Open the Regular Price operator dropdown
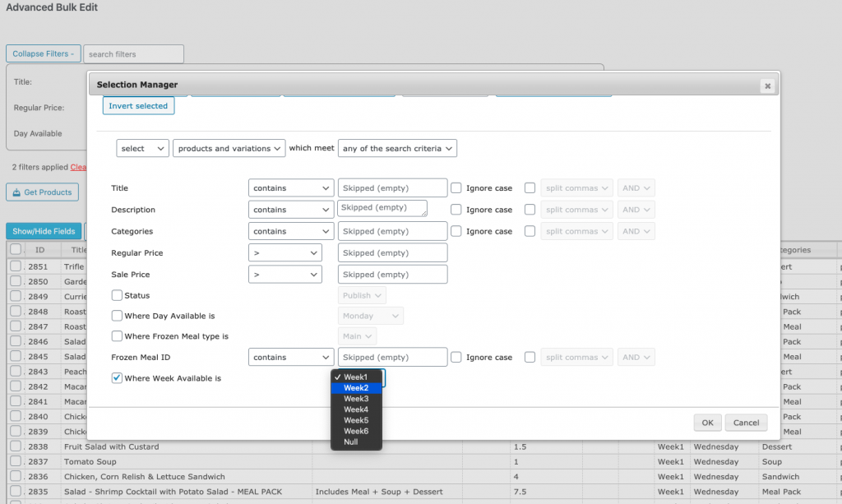Image resolution: width=842 pixels, height=504 pixels. coord(285,252)
